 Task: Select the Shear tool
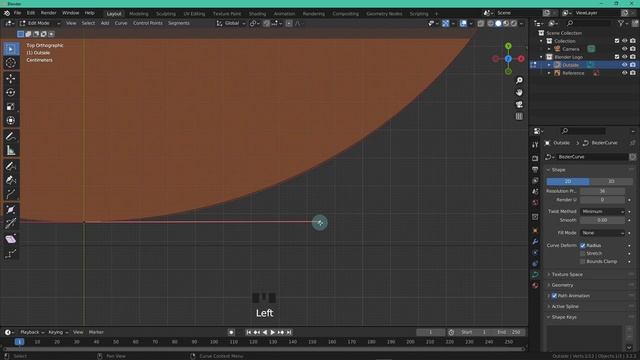point(11,239)
